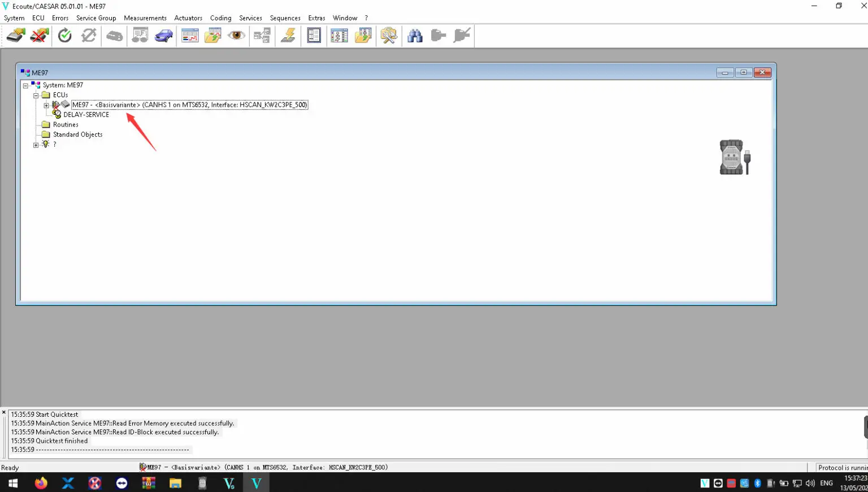
Task: Click the lightning bolt flash chip icon
Action: click(288, 36)
